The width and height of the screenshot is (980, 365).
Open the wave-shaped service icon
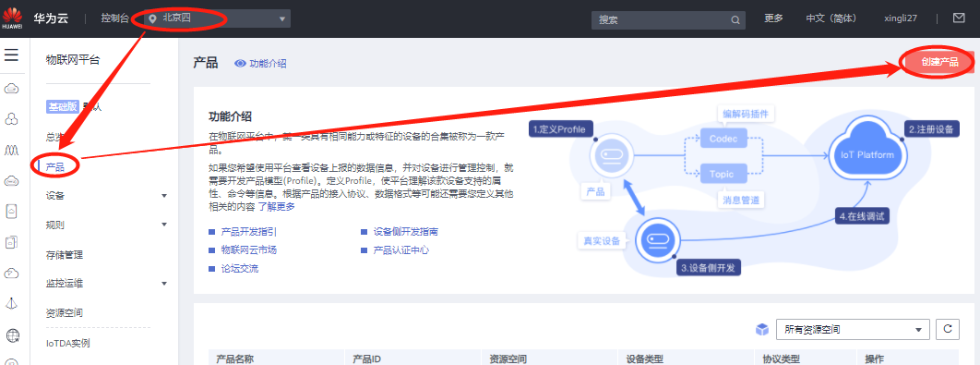[11, 151]
